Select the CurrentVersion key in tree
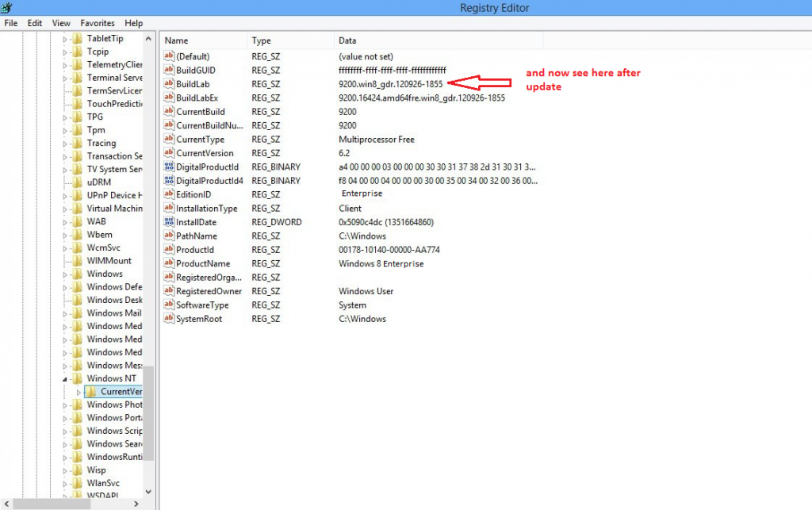The width and height of the screenshot is (812, 510). point(121,392)
